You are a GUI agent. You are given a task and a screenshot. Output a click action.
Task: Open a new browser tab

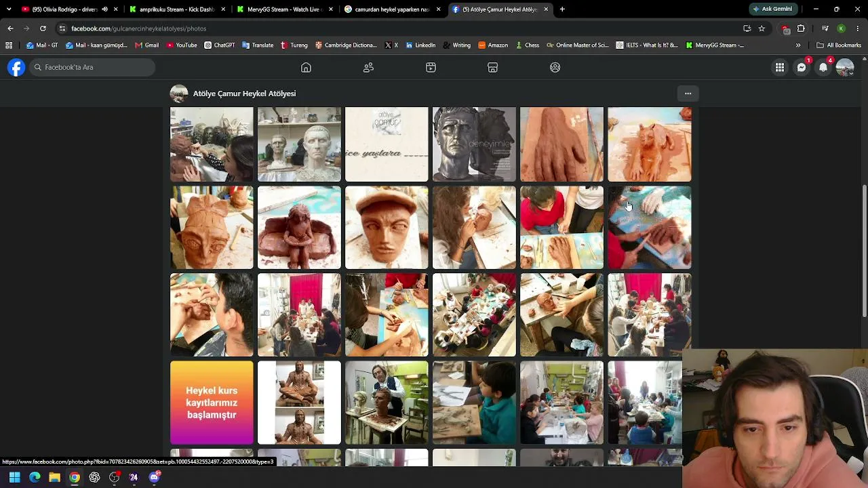tap(562, 9)
